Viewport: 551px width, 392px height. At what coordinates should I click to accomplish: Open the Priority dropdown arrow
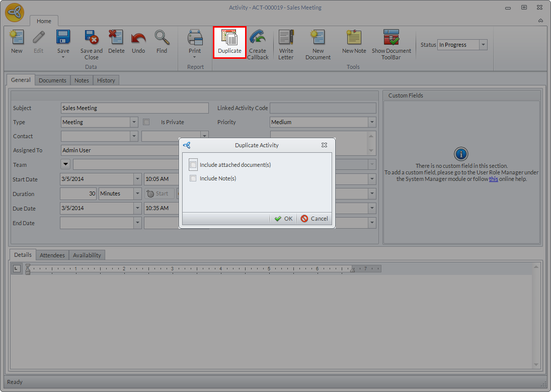[371, 122]
